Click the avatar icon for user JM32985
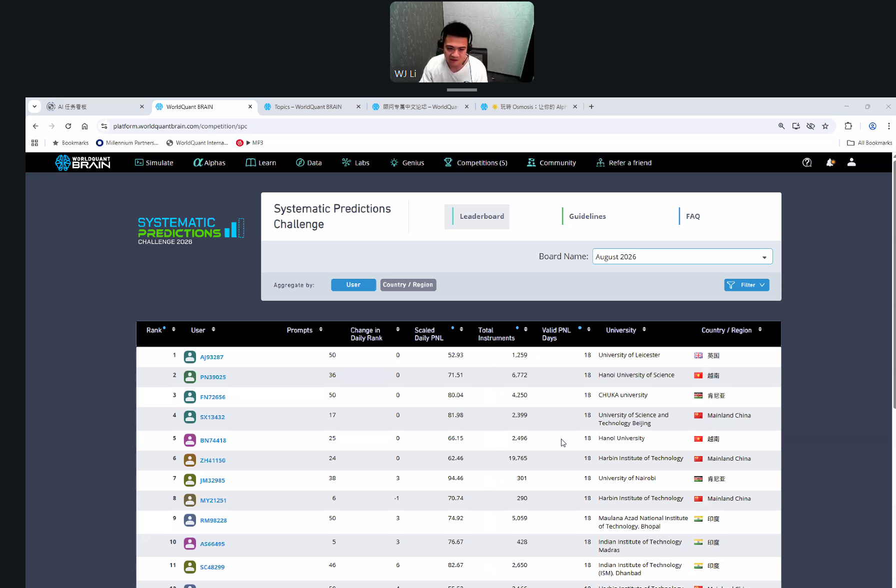 [x=190, y=480]
